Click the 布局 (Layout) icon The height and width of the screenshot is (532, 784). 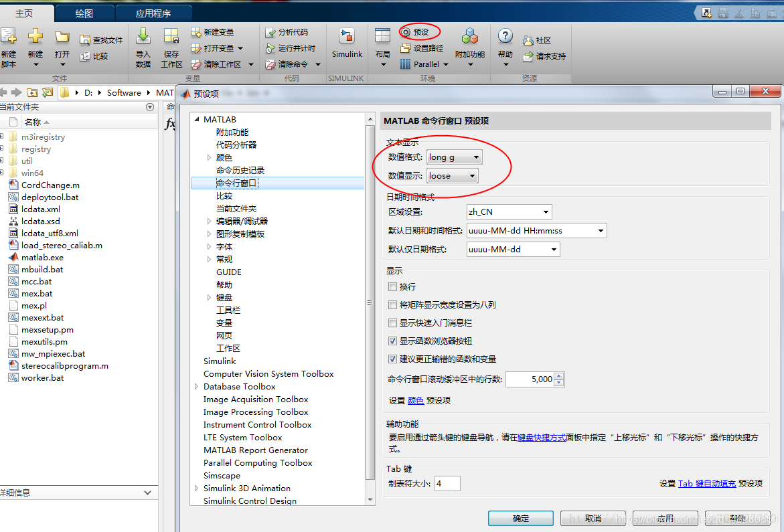pyautogui.click(x=382, y=36)
